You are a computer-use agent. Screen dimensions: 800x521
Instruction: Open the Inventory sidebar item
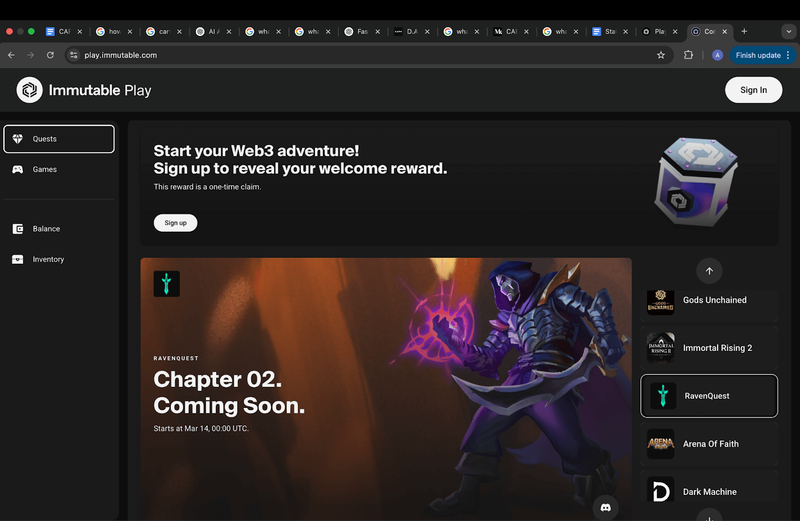pos(59,259)
